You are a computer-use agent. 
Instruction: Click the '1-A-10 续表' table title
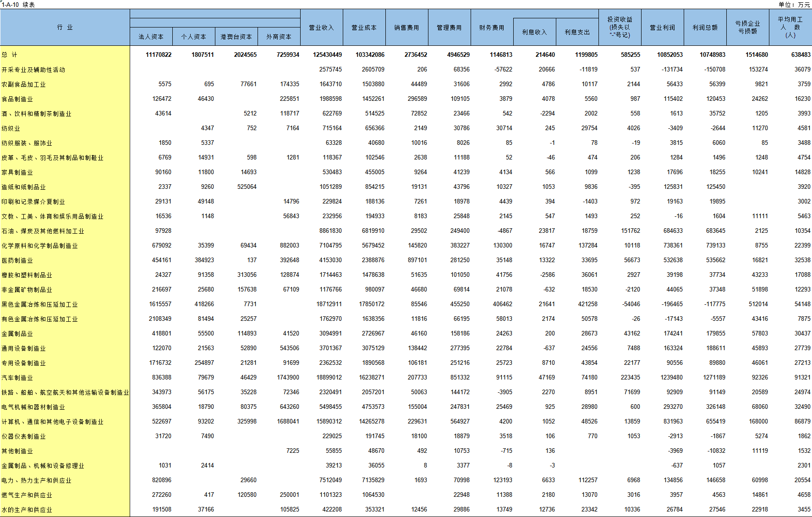[x=18, y=5]
